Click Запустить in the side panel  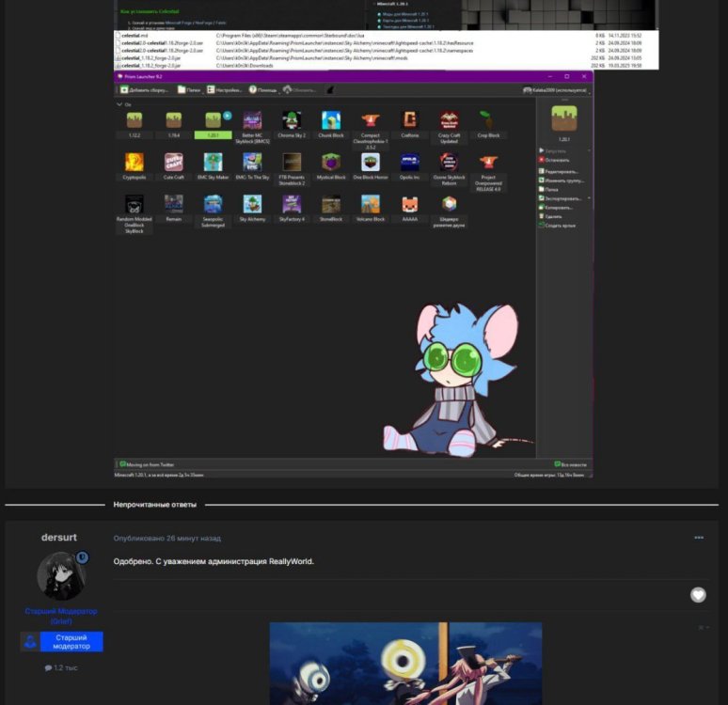coord(552,150)
